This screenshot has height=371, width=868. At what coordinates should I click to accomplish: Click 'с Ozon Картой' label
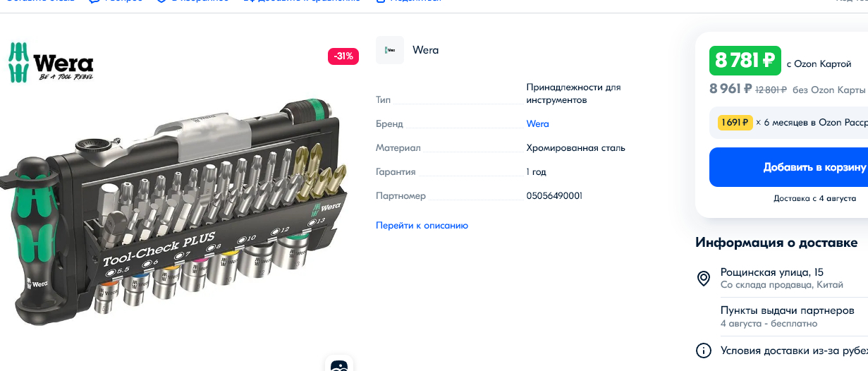(x=819, y=64)
